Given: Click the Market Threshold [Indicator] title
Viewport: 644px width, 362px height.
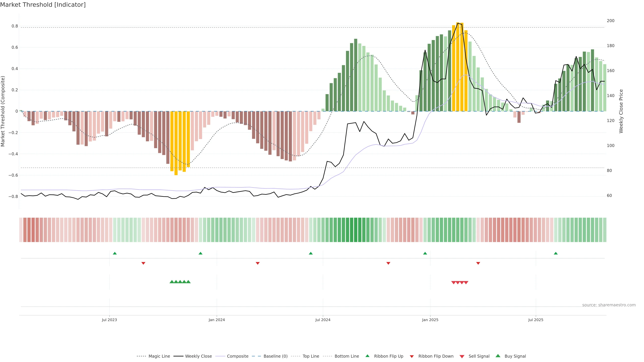Looking at the screenshot, I should (x=43, y=5).
